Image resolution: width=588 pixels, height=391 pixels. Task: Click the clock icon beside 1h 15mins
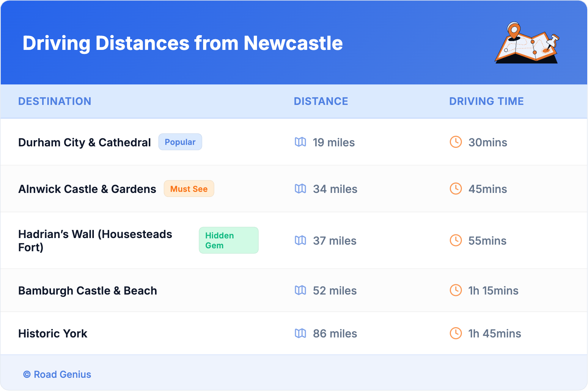tap(456, 290)
